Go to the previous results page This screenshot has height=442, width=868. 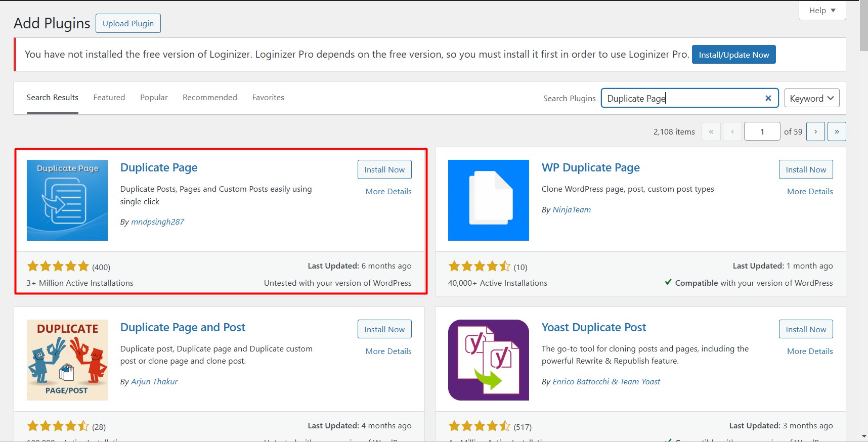click(732, 131)
